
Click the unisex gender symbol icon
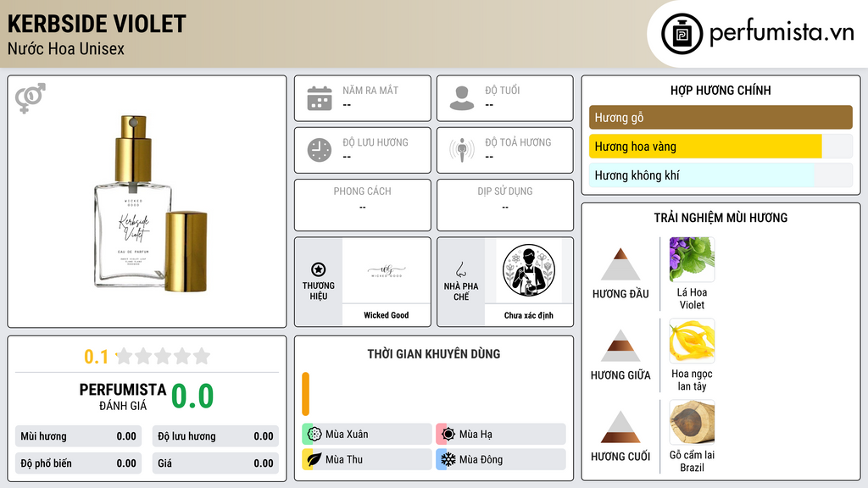(x=30, y=98)
